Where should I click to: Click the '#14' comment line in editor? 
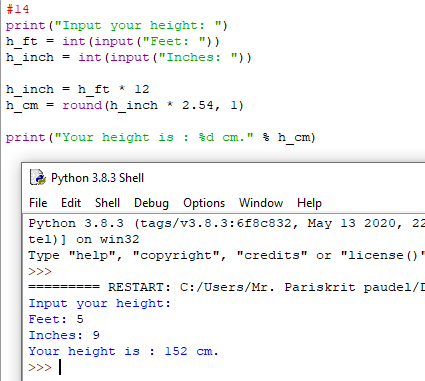coord(18,9)
